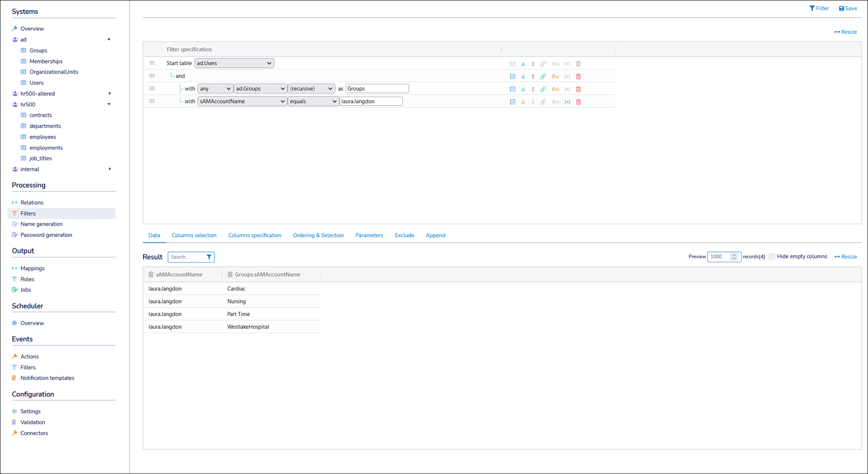
Task: Increase Preview record count stepper
Action: (x=734, y=255)
